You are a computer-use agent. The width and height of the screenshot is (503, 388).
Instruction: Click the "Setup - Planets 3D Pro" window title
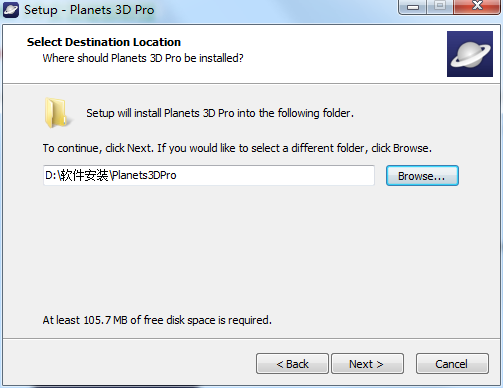(89, 10)
